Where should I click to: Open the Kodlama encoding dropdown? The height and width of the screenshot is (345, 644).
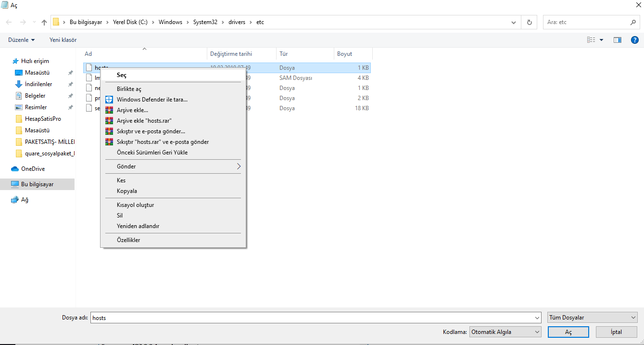click(x=505, y=332)
